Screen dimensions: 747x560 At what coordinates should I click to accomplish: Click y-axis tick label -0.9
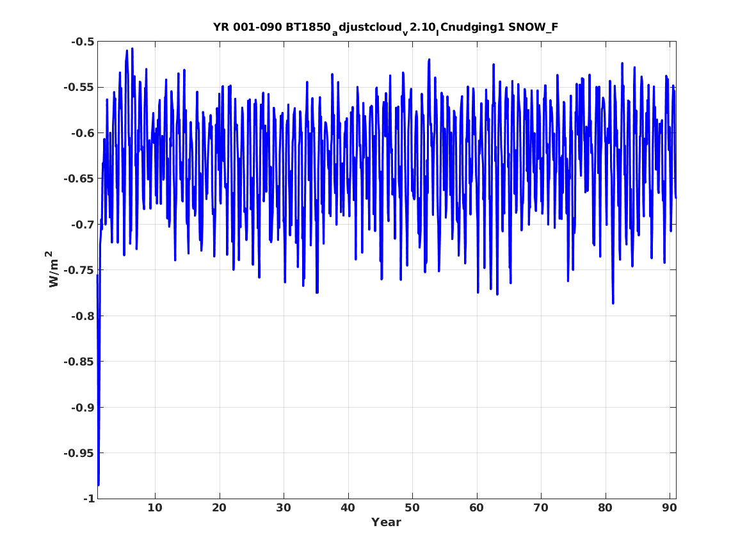(x=83, y=408)
